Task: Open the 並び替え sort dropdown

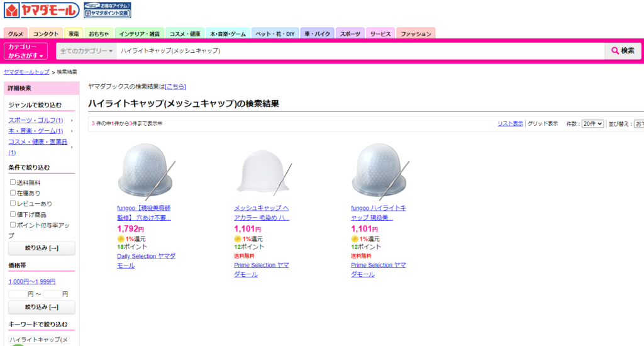Action: point(639,124)
